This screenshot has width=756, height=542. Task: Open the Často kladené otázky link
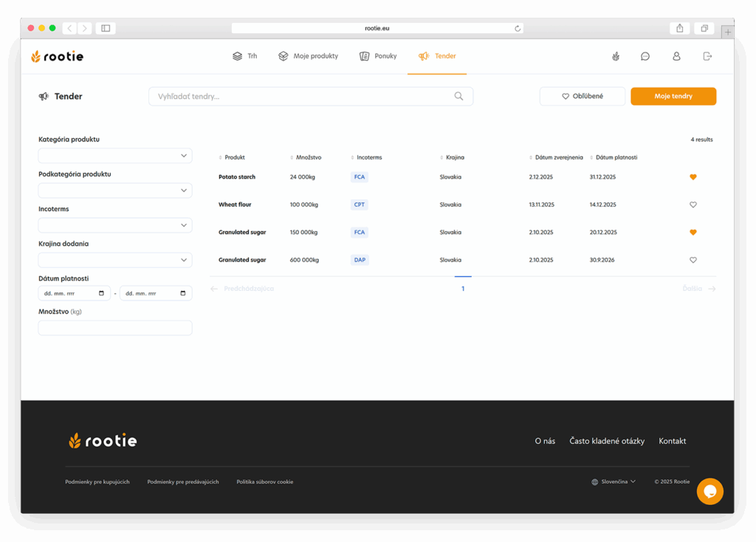[x=607, y=441]
